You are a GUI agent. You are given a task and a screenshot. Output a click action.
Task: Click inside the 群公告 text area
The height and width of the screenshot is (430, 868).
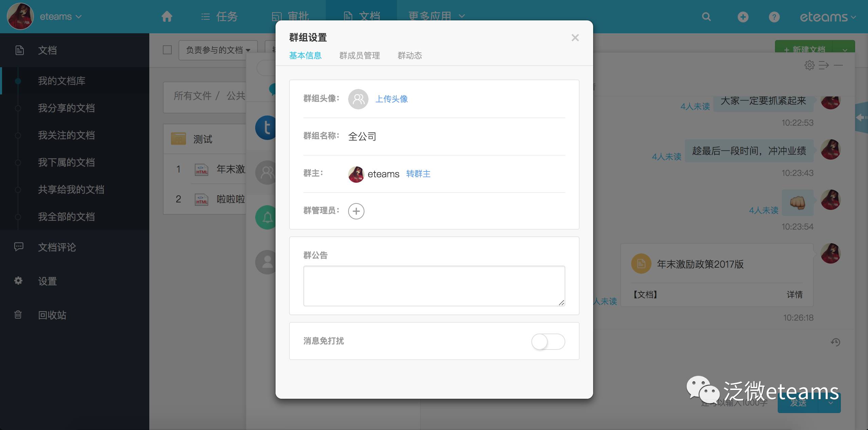click(434, 286)
